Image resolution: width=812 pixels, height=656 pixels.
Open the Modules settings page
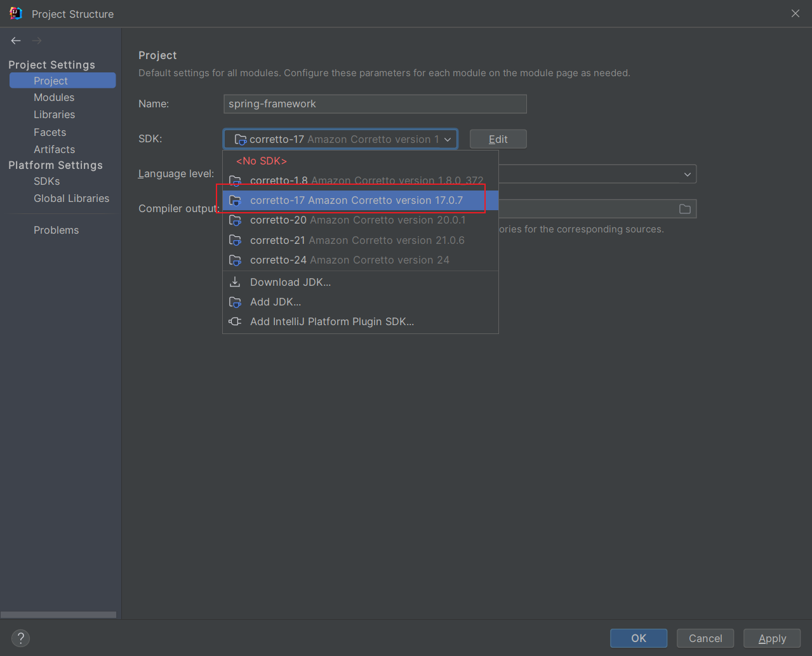click(54, 97)
